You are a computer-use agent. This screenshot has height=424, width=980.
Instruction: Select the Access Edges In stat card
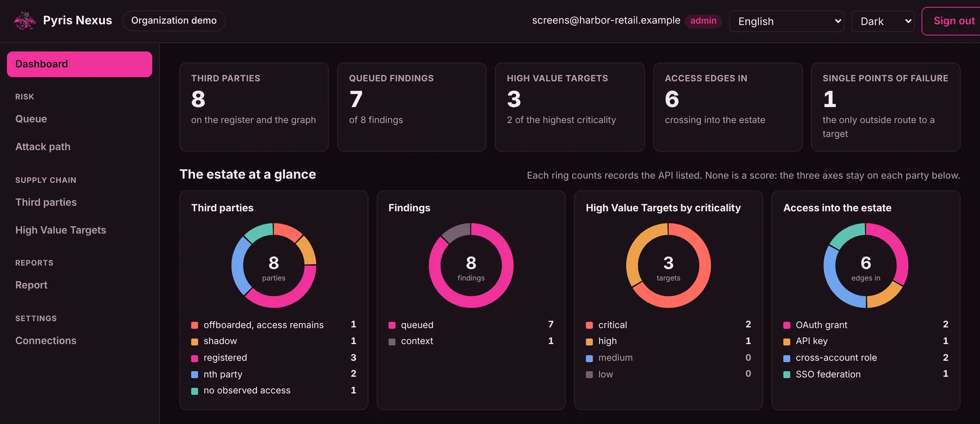(x=728, y=107)
